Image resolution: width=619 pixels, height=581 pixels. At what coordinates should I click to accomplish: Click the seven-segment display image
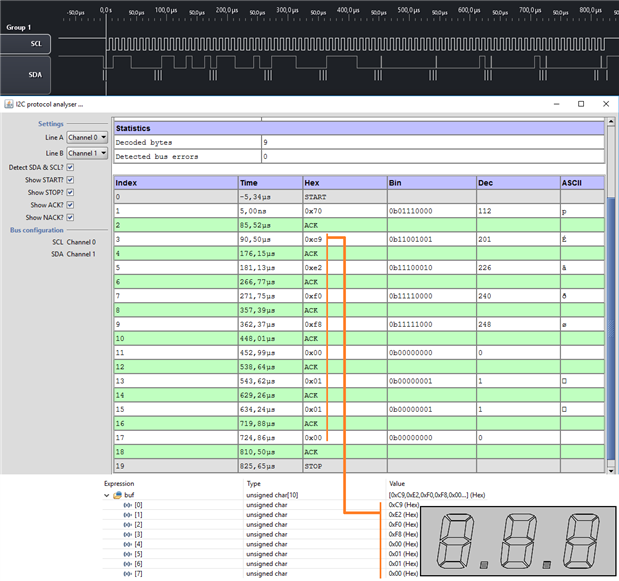point(517,542)
